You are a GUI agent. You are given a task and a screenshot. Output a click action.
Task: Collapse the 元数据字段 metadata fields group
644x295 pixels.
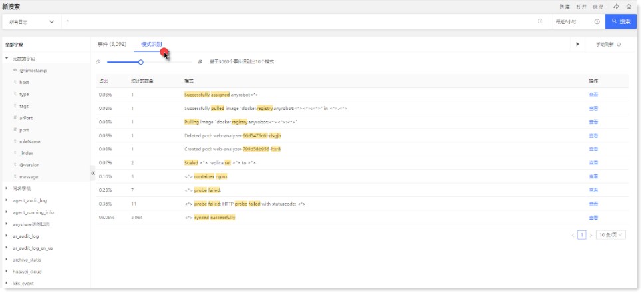pyautogui.click(x=7, y=59)
